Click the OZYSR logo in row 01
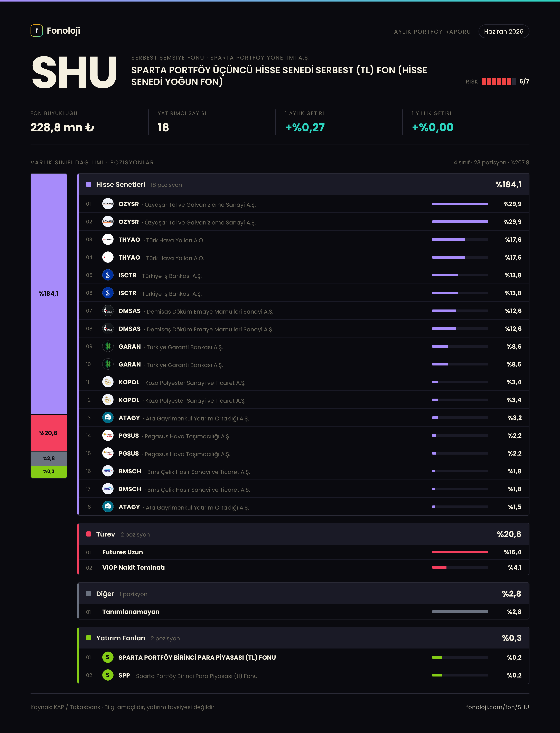 coord(108,204)
